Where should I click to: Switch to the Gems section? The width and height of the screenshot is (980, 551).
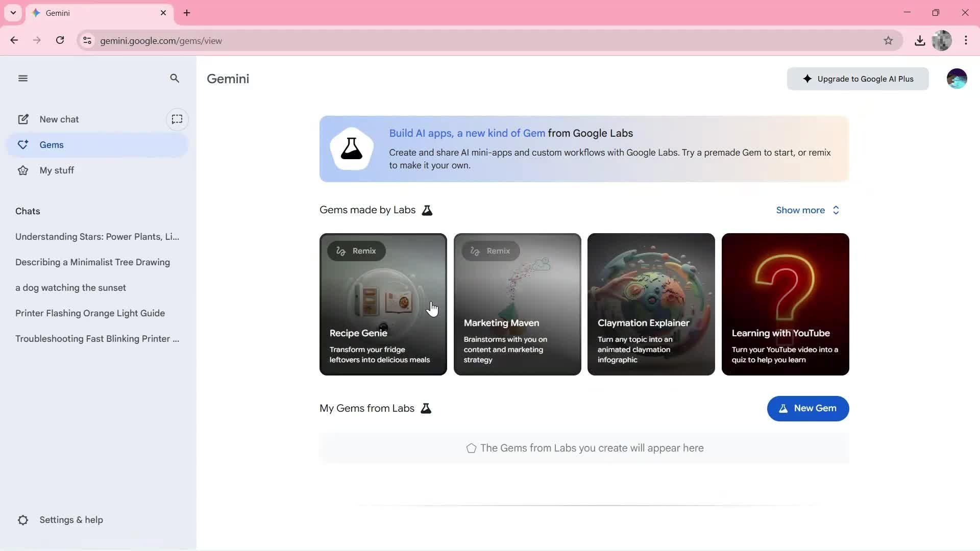[51, 144]
